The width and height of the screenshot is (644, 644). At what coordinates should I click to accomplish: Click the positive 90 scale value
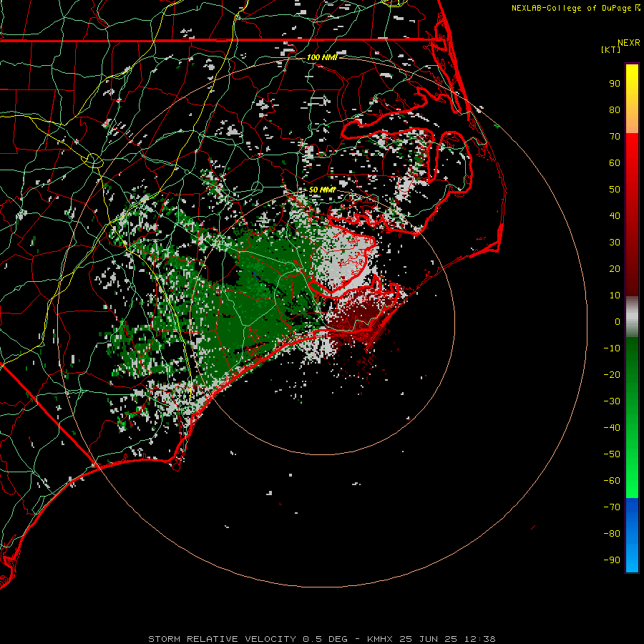(x=615, y=84)
